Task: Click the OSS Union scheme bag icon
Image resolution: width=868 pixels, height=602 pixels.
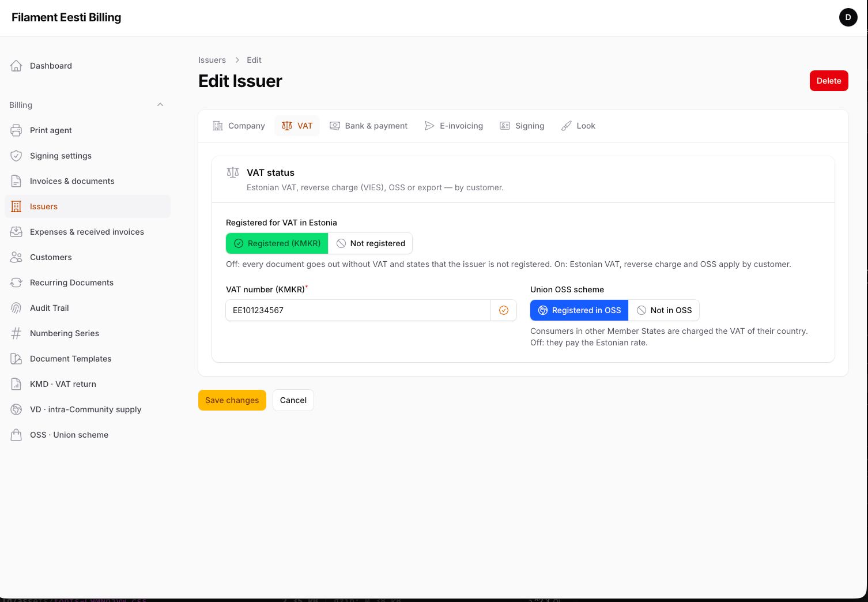Action: (x=16, y=435)
